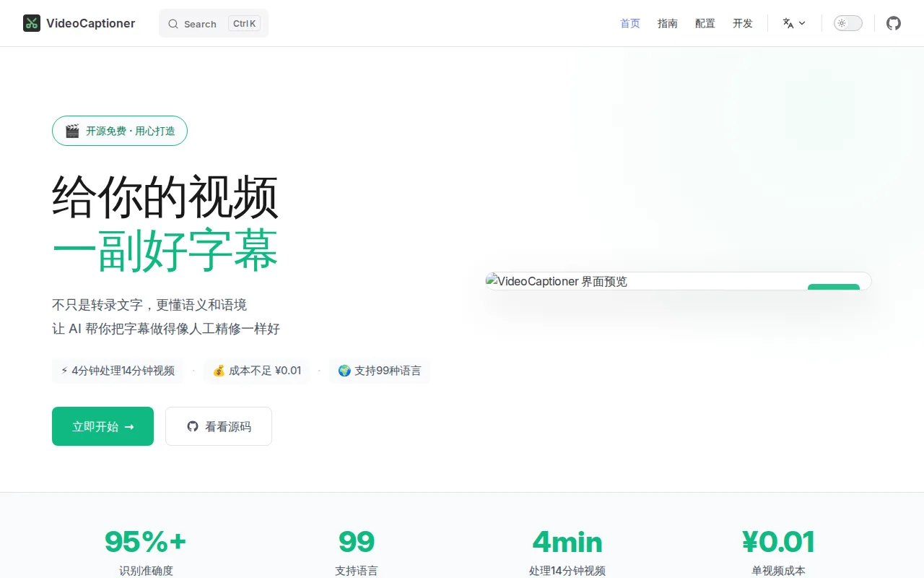Click the translate language icon
Screen dimensions: 924x578
pos(788,23)
